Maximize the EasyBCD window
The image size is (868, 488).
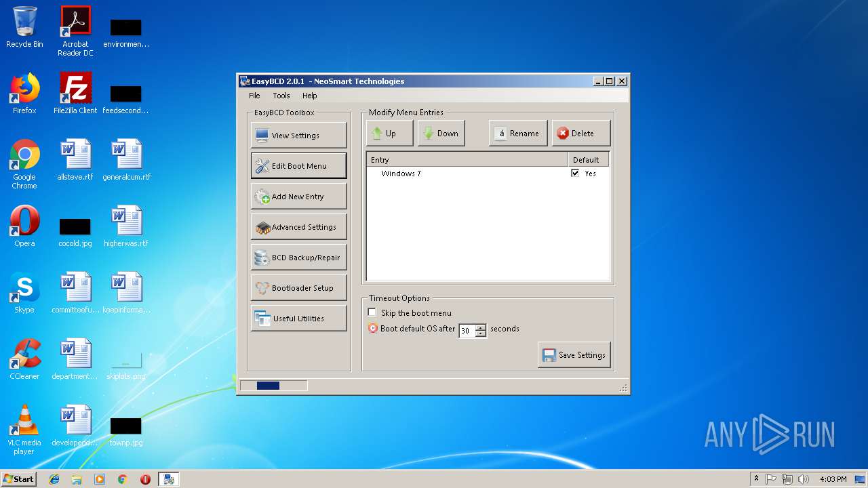point(610,81)
